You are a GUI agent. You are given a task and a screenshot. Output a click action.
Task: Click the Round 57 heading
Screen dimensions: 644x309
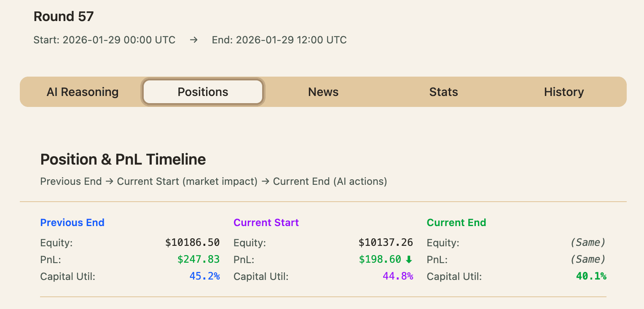click(64, 16)
